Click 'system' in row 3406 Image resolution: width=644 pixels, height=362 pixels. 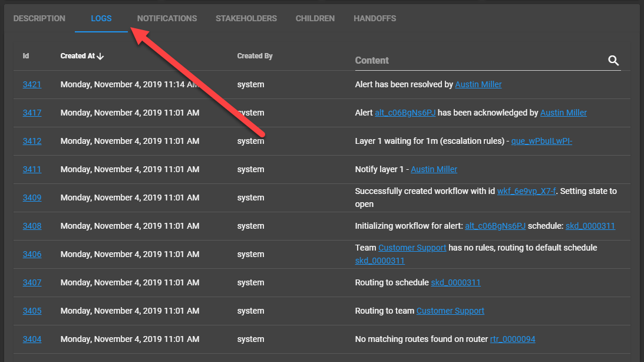coord(250,255)
